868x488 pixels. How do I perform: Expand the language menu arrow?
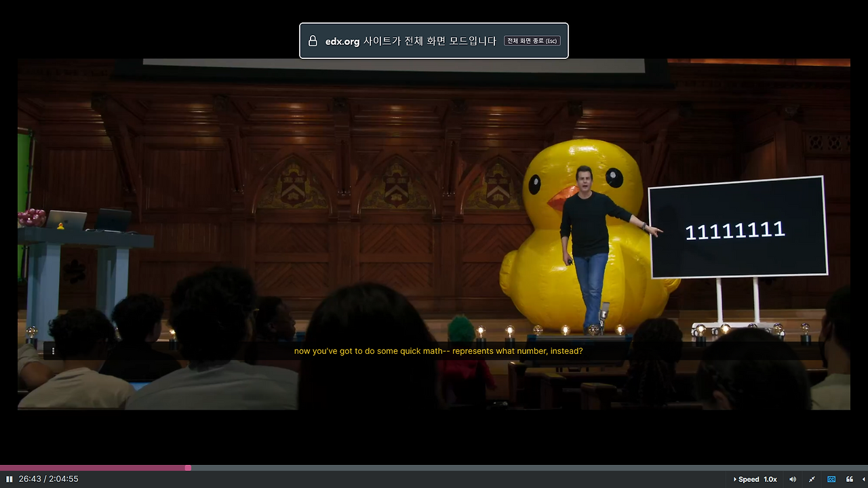864,479
